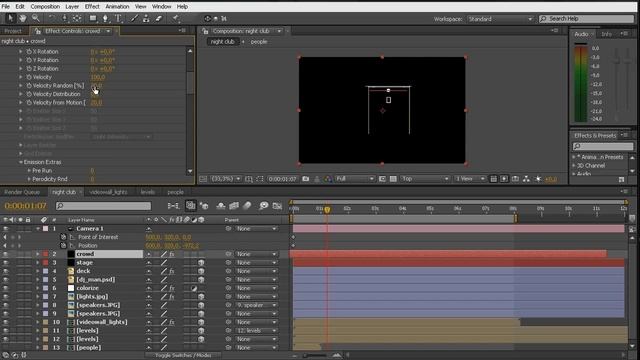Select the Brush tool
Image resolution: width=640 pixels, height=360 pixels.
[134, 18]
